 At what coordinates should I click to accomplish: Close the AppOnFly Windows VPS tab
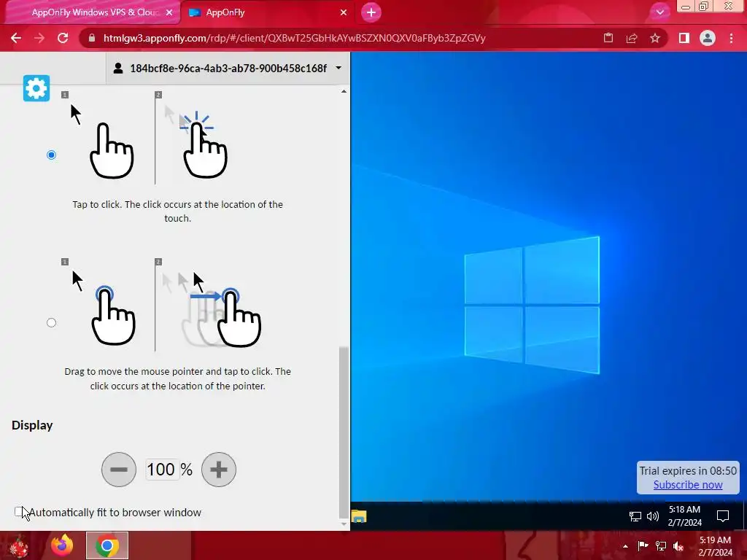(x=169, y=13)
